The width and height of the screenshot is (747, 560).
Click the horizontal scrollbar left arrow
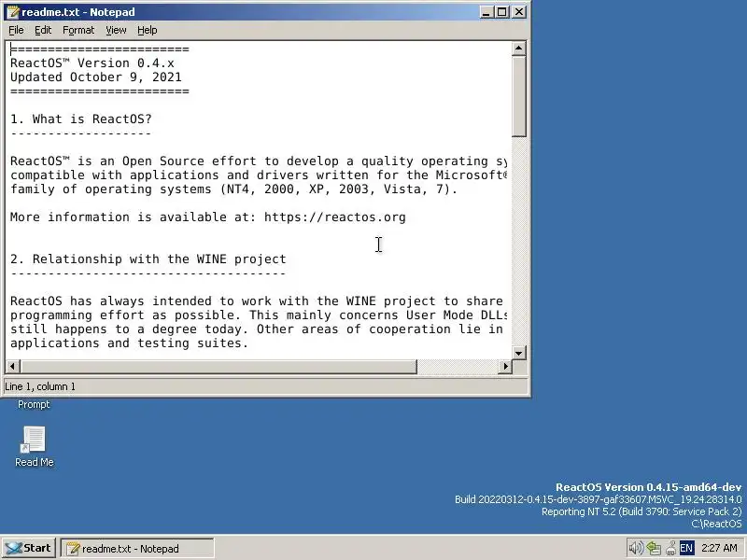click(x=12, y=366)
